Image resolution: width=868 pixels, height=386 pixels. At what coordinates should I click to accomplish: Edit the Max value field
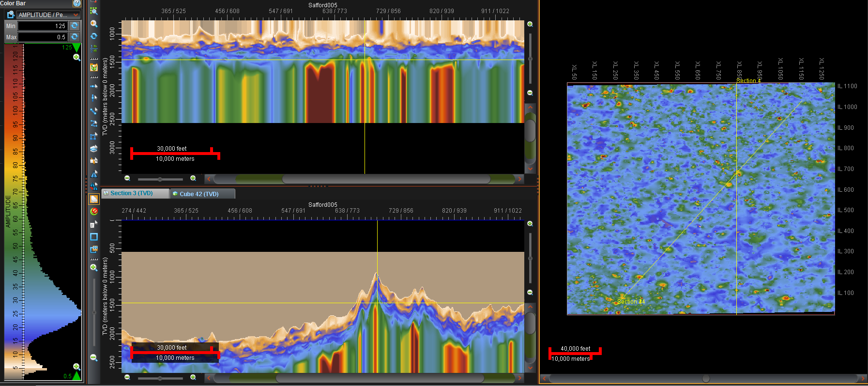coord(43,37)
